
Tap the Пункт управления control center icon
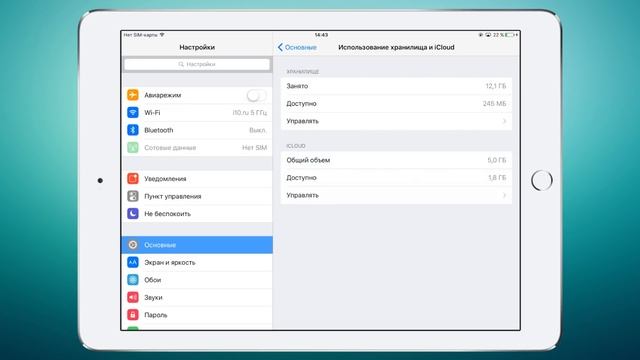[133, 196]
